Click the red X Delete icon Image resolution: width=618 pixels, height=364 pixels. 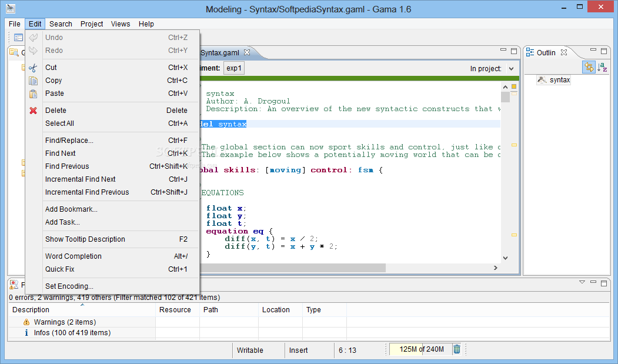(33, 111)
